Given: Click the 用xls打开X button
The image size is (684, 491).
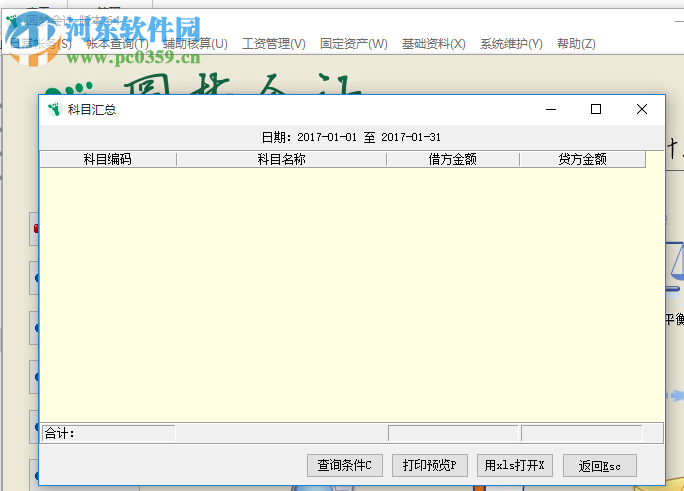Looking at the screenshot, I should [515, 465].
